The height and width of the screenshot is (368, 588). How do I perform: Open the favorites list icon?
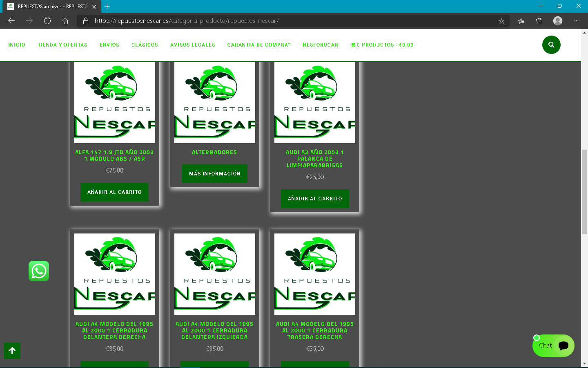point(521,21)
